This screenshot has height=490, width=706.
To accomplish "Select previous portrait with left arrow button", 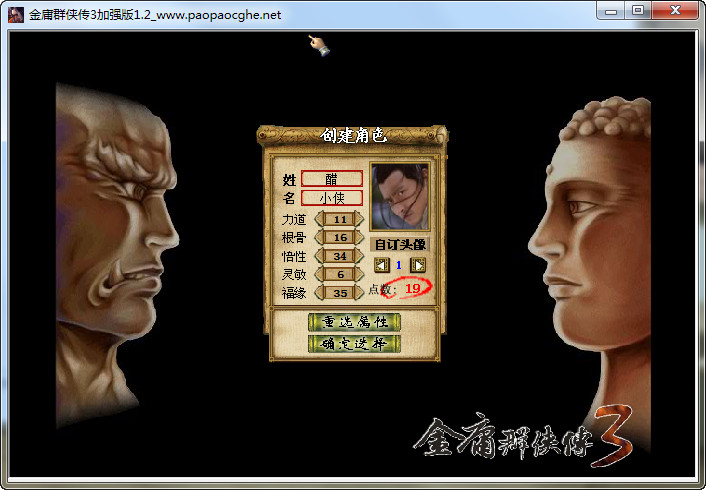I will [x=382, y=265].
